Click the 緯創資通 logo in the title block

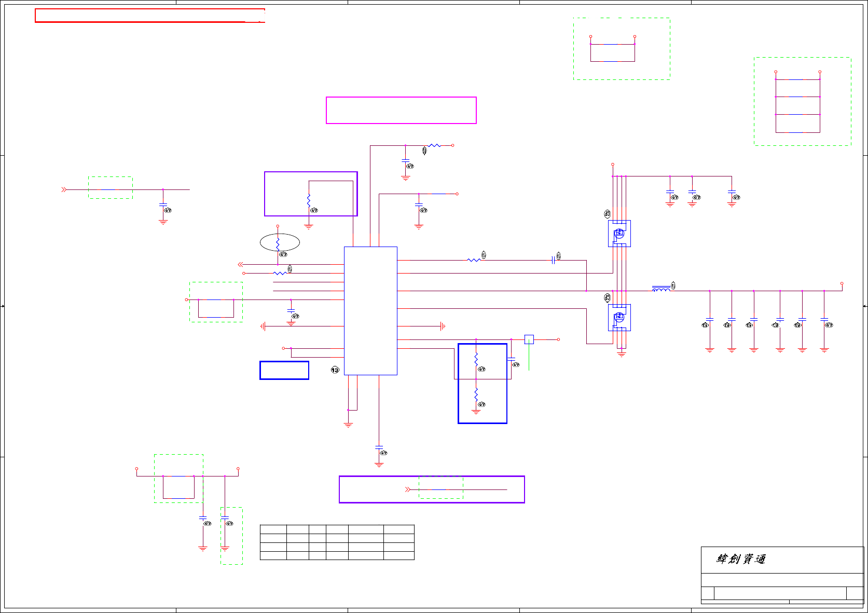741,559
